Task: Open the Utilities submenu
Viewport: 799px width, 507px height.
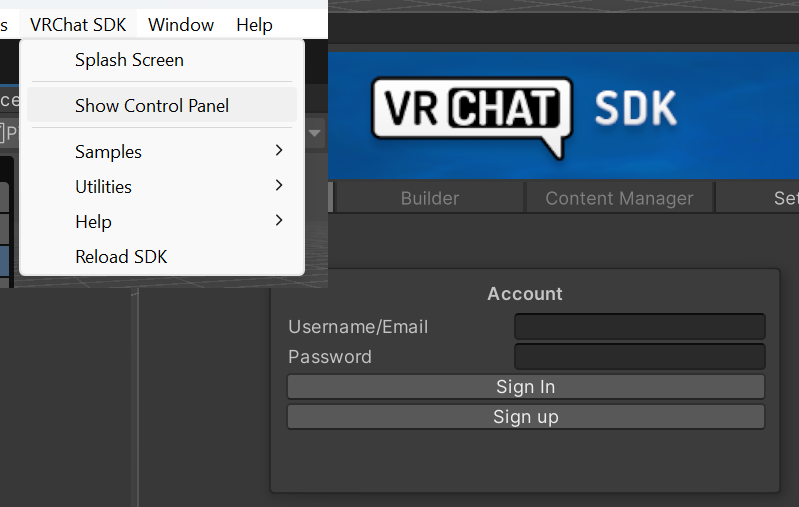Action: click(x=162, y=186)
